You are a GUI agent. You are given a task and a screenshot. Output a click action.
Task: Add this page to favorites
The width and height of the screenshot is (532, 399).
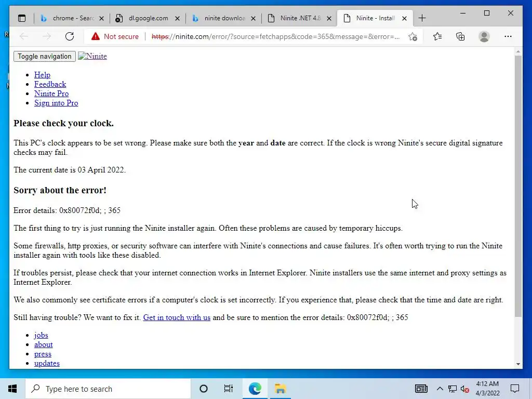pos(413,36)
